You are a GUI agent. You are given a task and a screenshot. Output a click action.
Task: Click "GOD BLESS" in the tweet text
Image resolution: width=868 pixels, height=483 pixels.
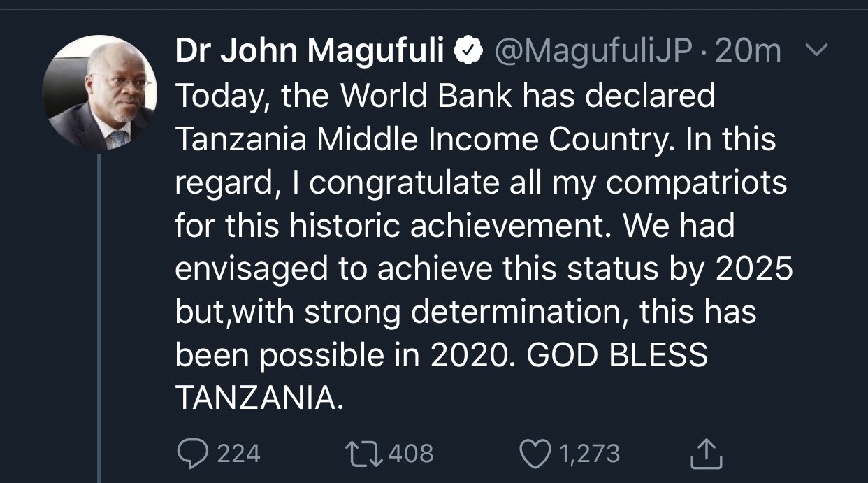tap(617, 356)
